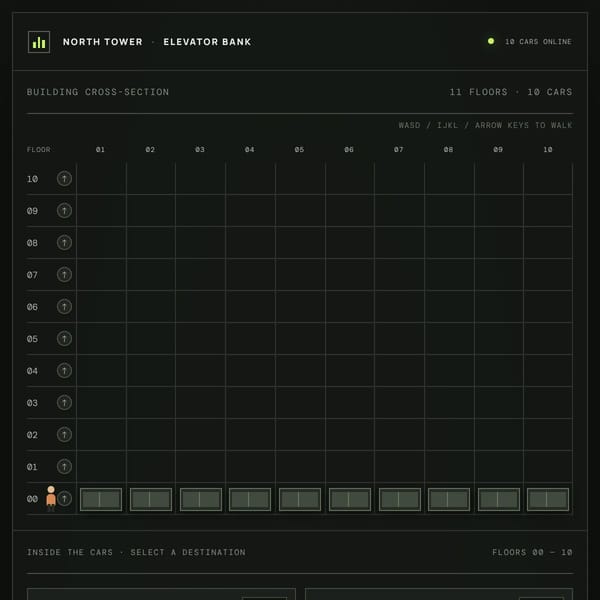Select elevator car 06 on ground floor
Viewport: 600px width, 600px height.
coord(350,499)
